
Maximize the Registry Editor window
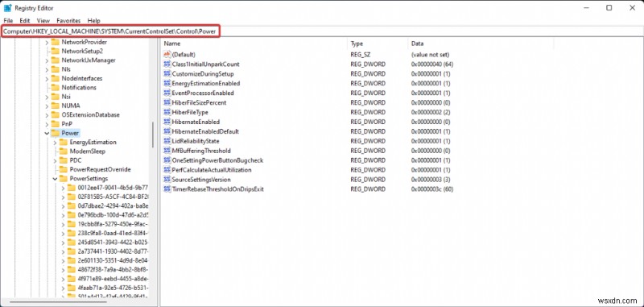point(609,7)
